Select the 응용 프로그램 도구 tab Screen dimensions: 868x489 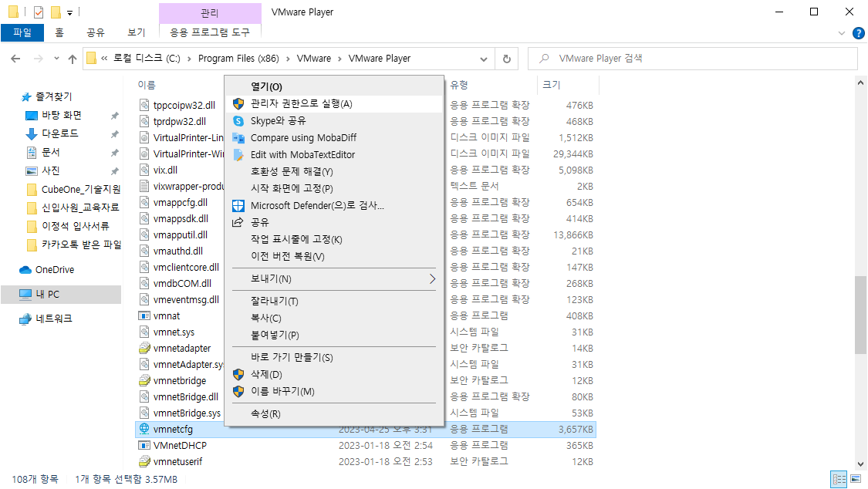(210, 32)
